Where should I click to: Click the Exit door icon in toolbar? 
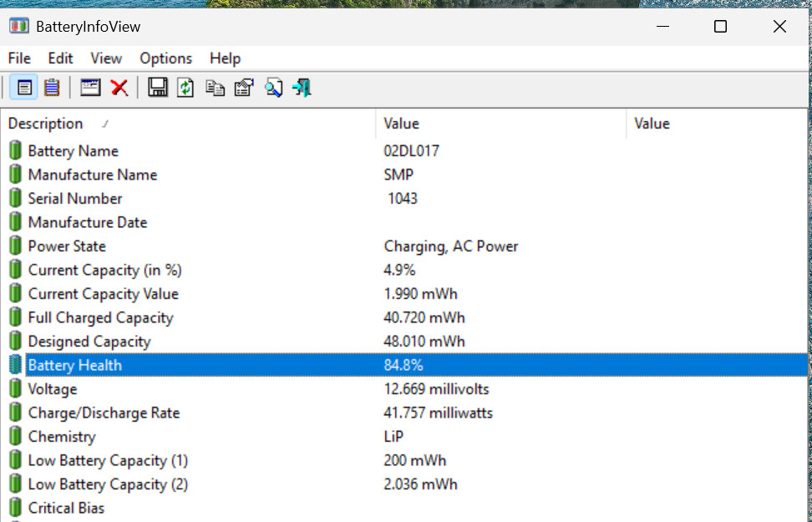pos(302,87)
